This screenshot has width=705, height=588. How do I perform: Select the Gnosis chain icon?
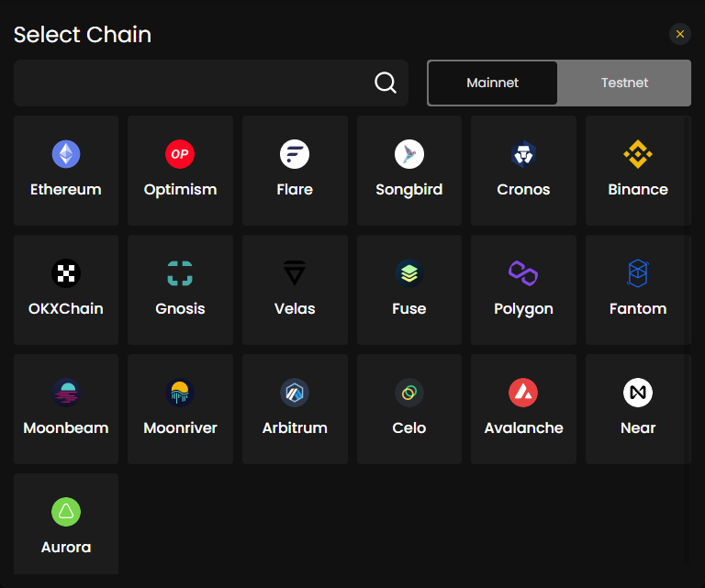pyautogui.click(x=180, y=273)
